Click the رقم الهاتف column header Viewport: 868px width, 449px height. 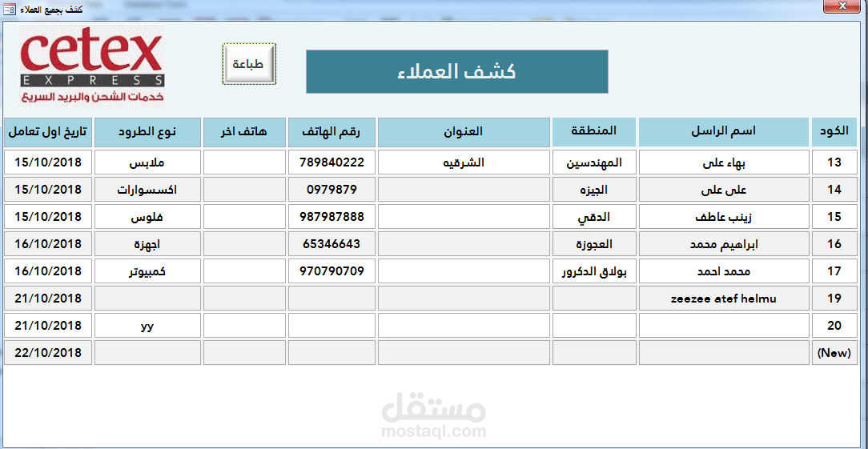tap(332, 132)
